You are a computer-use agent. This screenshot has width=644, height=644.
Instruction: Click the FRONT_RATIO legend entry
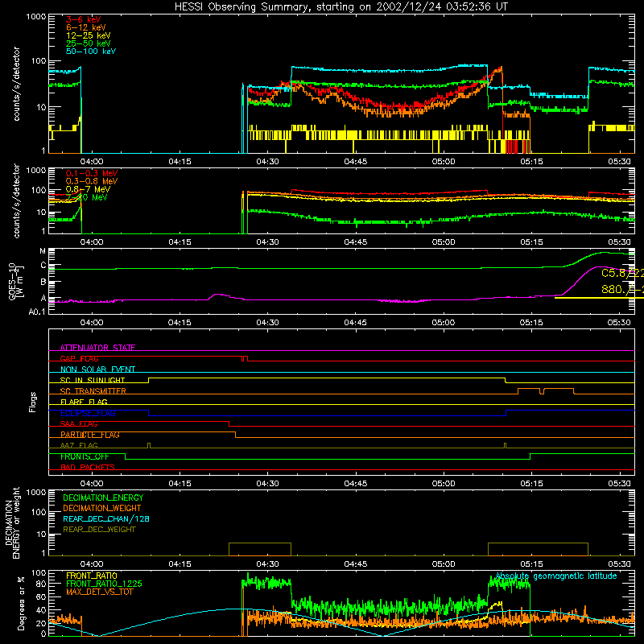click(92, 576)
